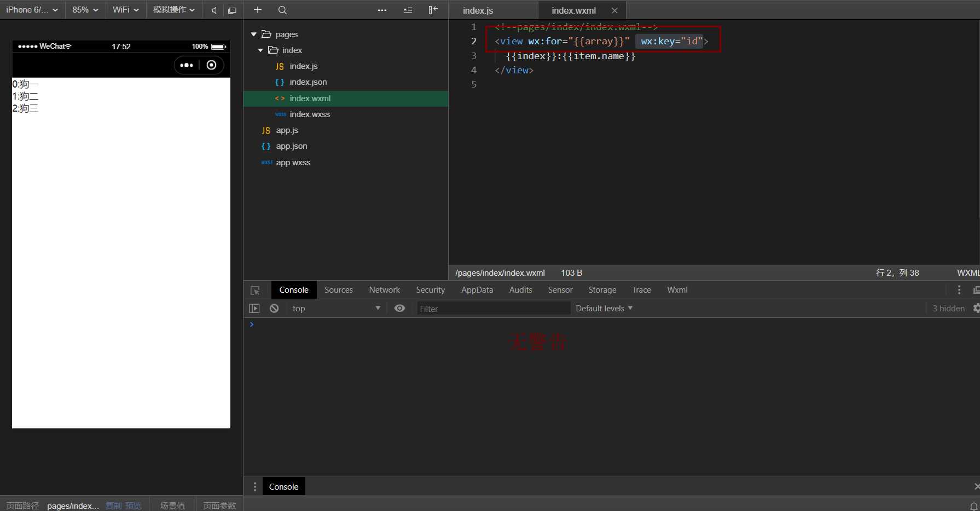Open 模拟操作 dropdown menu
This screenshot has height=511, width=980.
174,10
